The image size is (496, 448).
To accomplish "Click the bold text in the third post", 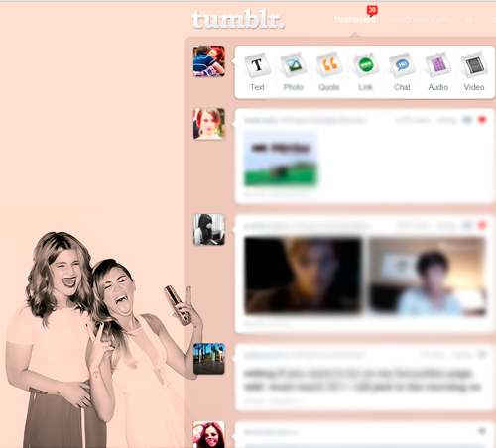I will [x=362, y=380].
